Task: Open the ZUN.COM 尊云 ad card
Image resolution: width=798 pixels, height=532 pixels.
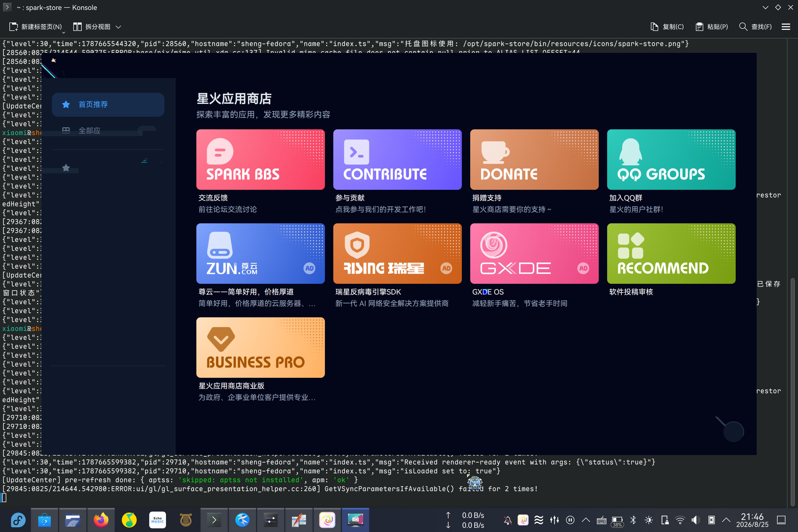Action: (x=260, y=265)
